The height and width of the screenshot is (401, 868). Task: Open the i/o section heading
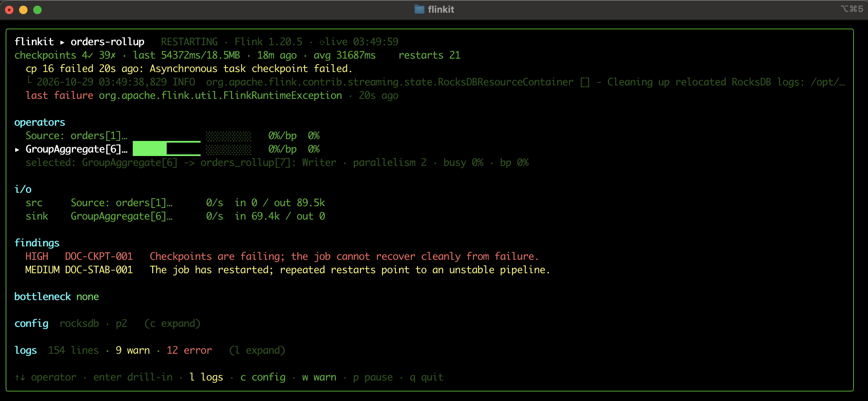[23, 190]
